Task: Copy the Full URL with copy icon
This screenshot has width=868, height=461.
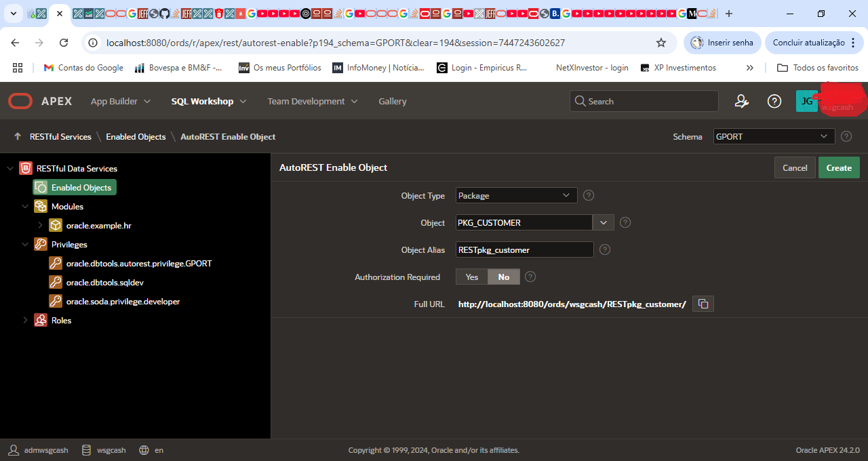Action: click(703, 304)
